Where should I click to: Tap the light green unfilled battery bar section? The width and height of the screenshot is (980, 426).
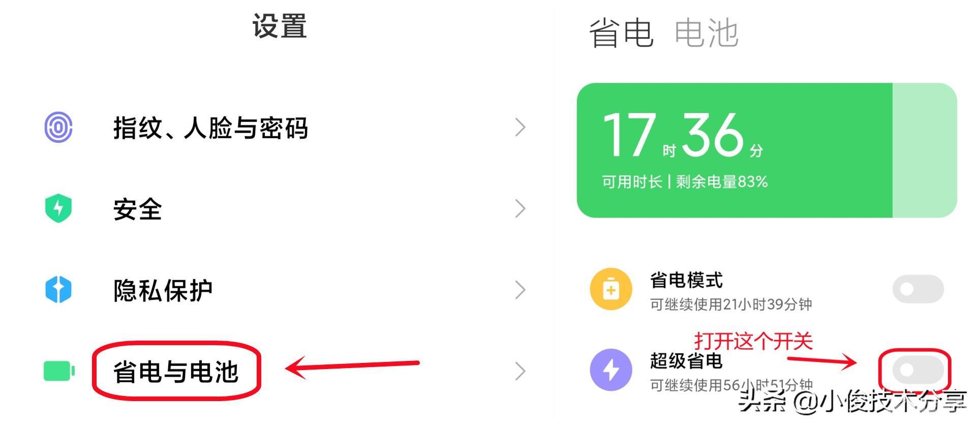tap(925, 150)
